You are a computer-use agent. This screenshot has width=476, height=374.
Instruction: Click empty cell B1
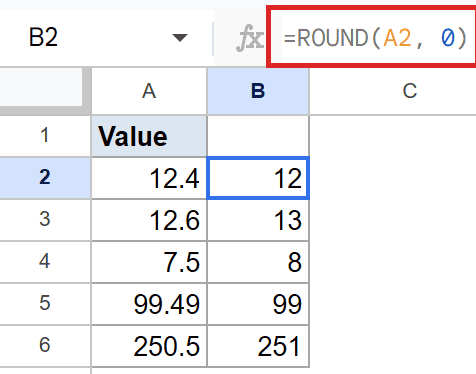pos(258,136)
